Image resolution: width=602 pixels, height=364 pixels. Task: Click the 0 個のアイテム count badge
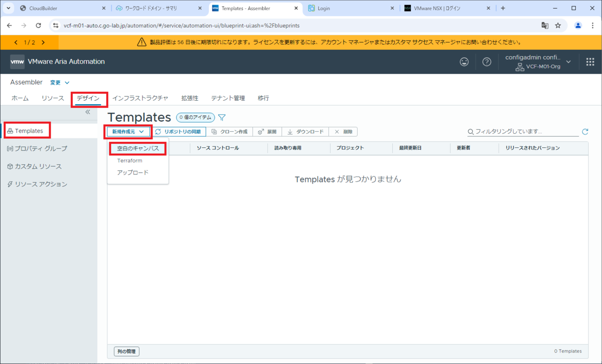coord(195,117)
